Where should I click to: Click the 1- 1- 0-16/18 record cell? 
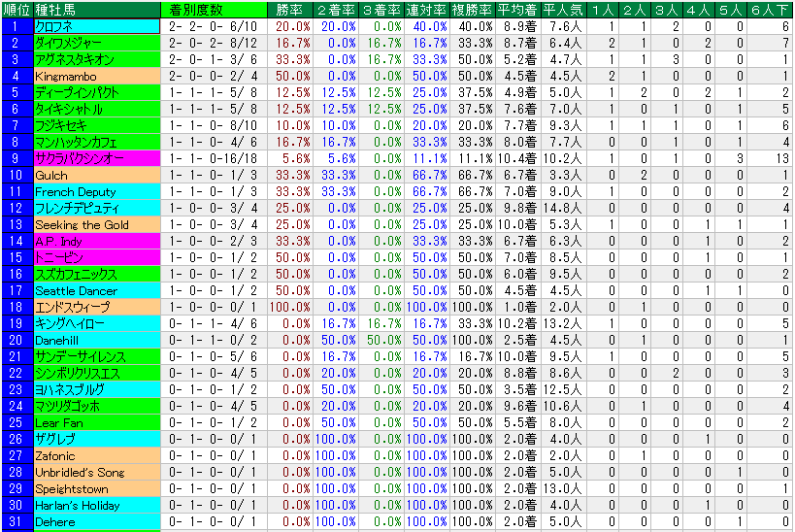(x=214, y=158)
